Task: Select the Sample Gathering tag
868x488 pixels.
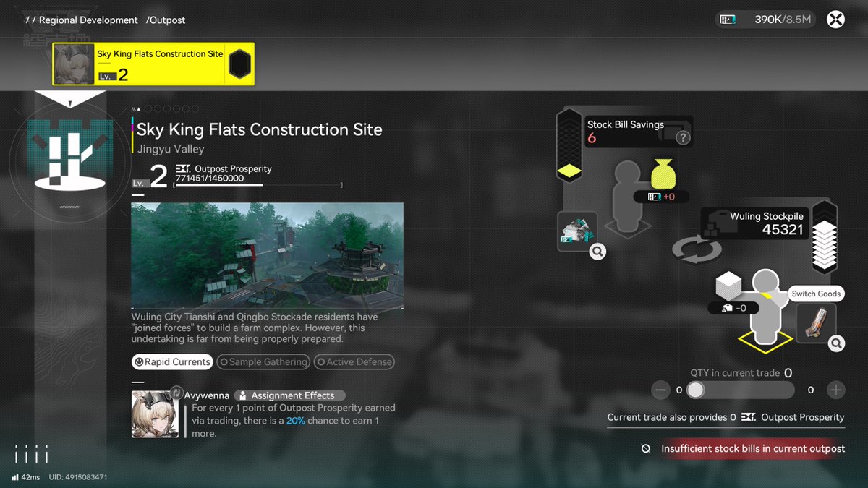Action: click(x=263, y=361)
